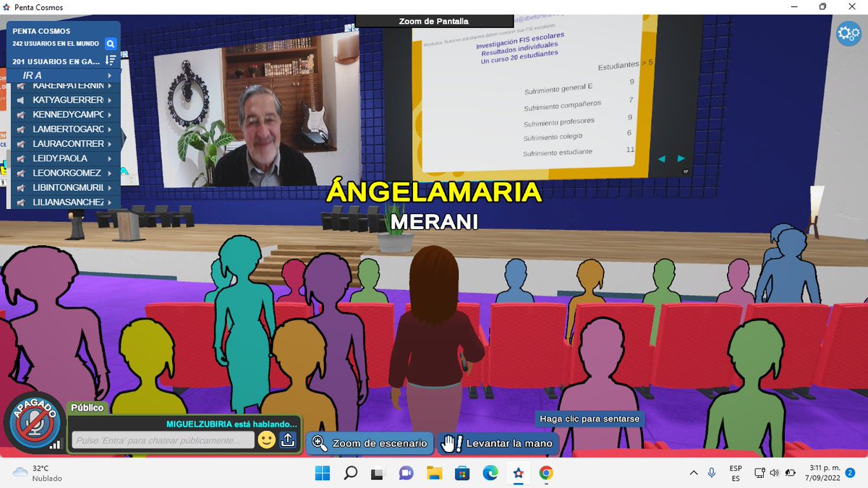Screen dimensions: 868x488
Task: Expand options for KATYAGUERRER user
Action: point(110,100)
